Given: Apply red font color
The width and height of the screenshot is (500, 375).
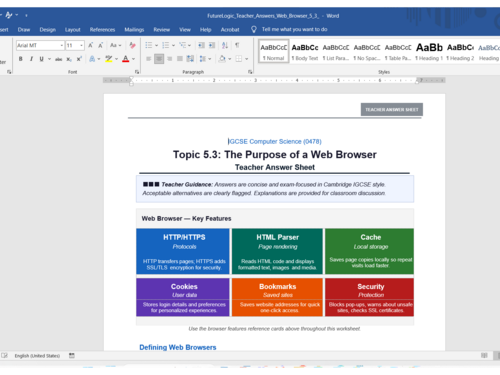Looking at the screenshot, I should coord(126,59).
